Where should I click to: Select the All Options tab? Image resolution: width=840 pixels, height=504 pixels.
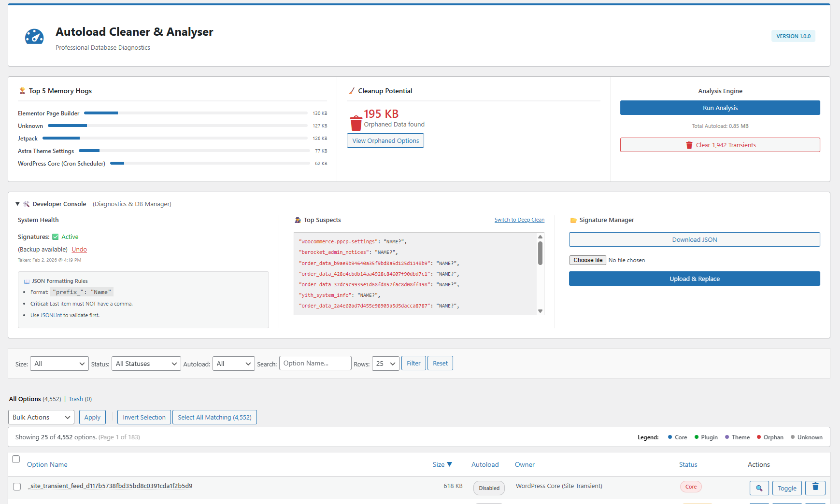pos(25,399)
